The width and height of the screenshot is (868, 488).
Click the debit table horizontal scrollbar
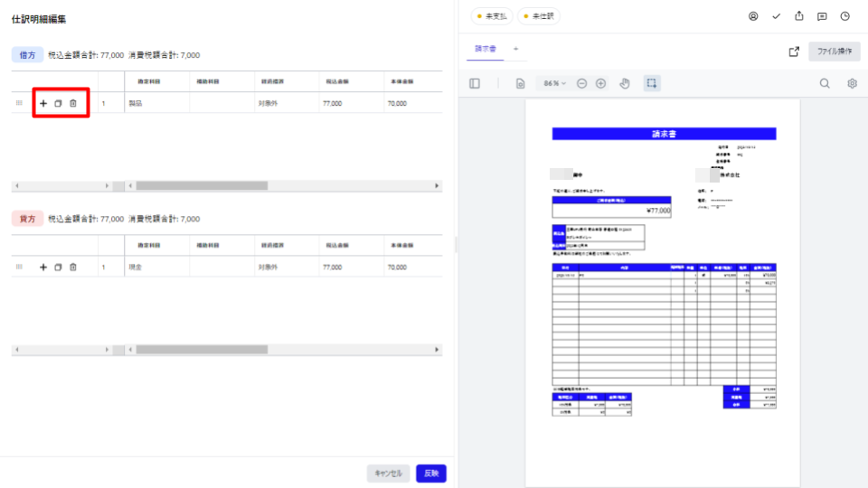(x=202, y=186)
